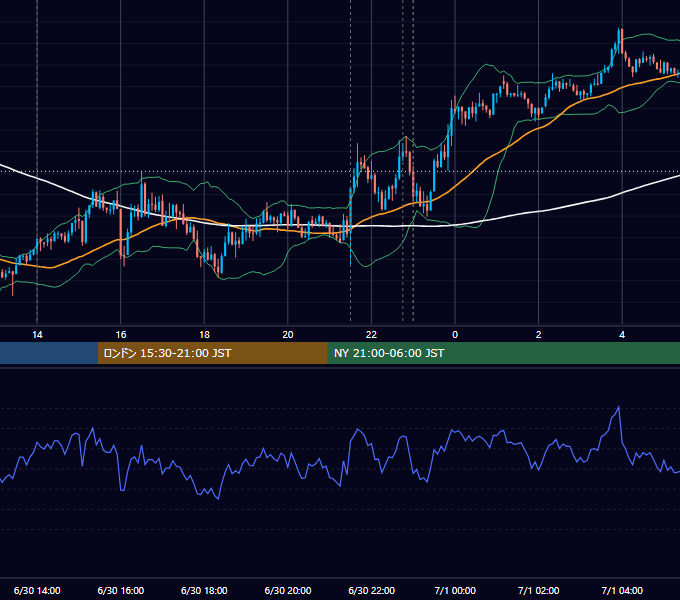
Task: Click the 6/30 18:00 time label
Action: (x=204, y=590)
